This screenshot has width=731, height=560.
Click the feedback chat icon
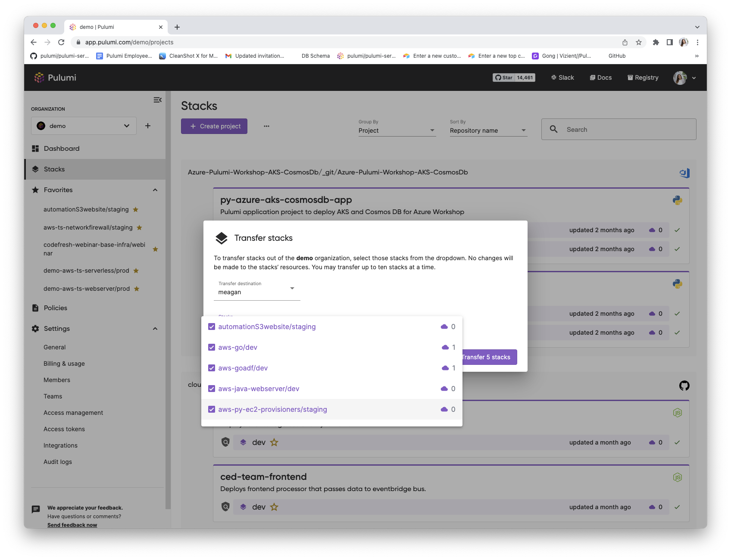tap(36, 510)
